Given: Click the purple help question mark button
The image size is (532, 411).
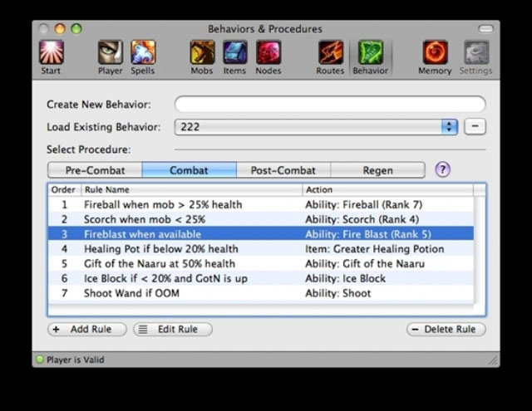Looking at the screenshot, I should 443,169.
